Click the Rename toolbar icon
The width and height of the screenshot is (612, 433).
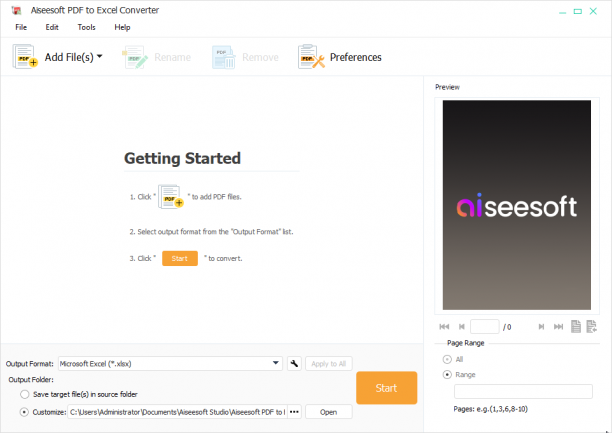135,57
